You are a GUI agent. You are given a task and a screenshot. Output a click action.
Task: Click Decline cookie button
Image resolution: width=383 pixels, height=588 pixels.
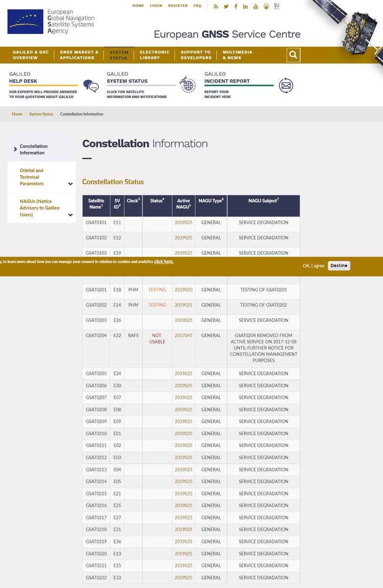(339, 266)
